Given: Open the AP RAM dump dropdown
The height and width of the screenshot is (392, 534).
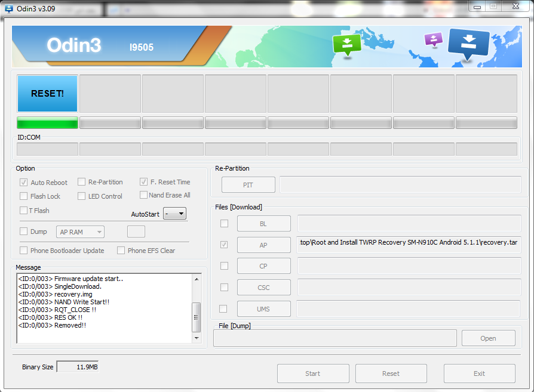Looking at the screenshot, I should 81,232.
